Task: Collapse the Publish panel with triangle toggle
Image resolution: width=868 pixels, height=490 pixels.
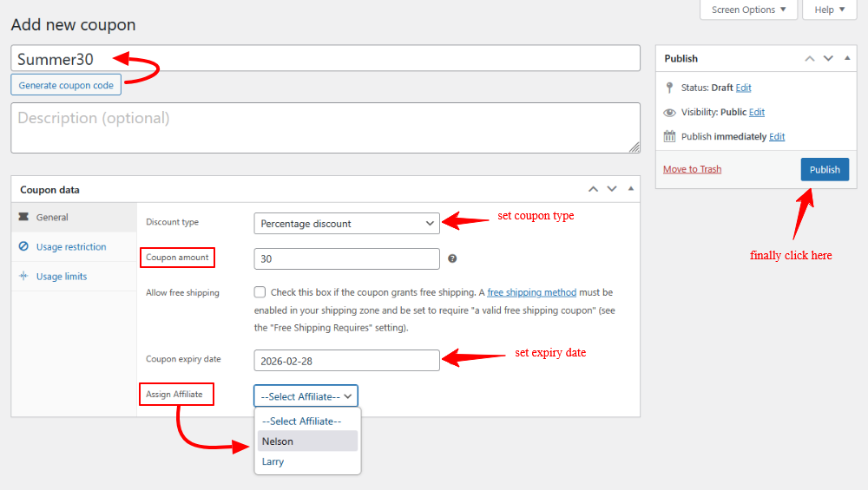Action: click(x=846, y=59)
